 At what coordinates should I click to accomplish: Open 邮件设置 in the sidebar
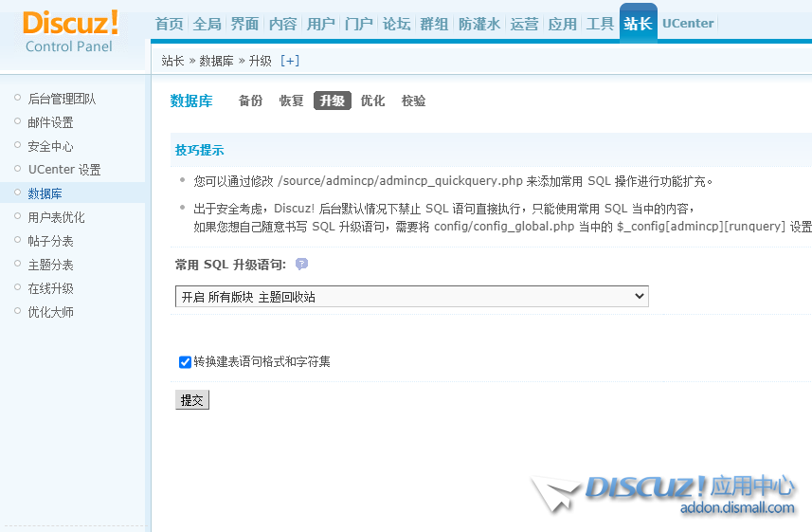(51, 122)
